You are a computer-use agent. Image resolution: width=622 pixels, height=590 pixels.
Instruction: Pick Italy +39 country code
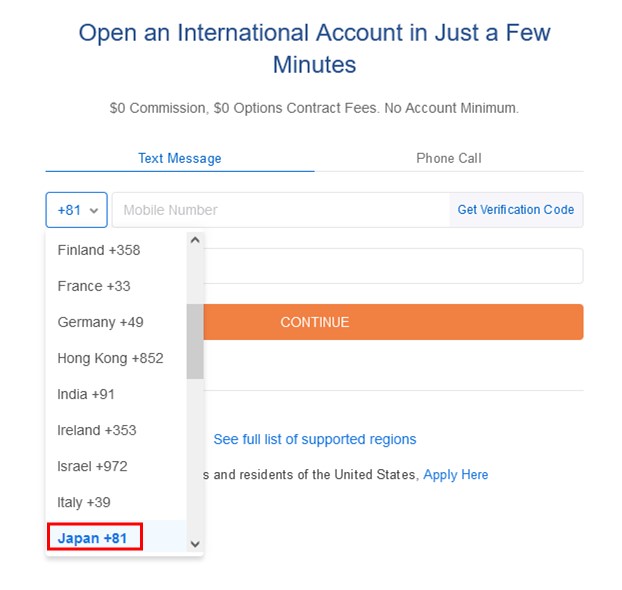pos(84,502)
